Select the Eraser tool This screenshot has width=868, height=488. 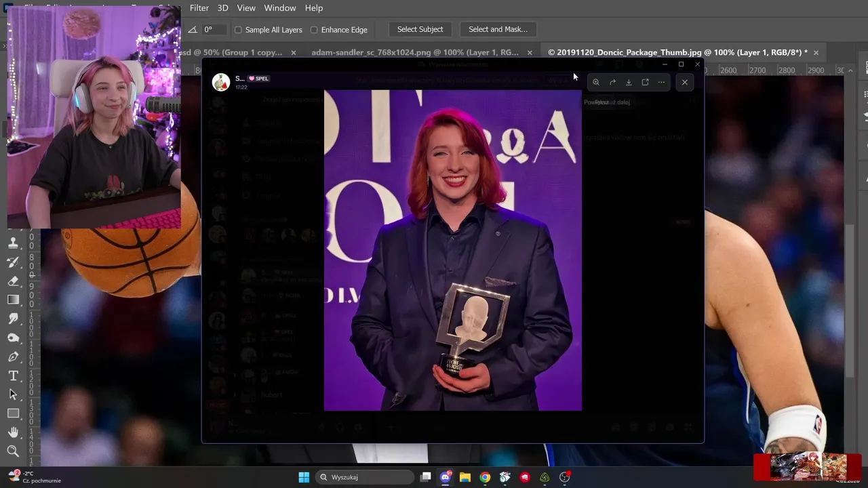click(x=13, y=281)
